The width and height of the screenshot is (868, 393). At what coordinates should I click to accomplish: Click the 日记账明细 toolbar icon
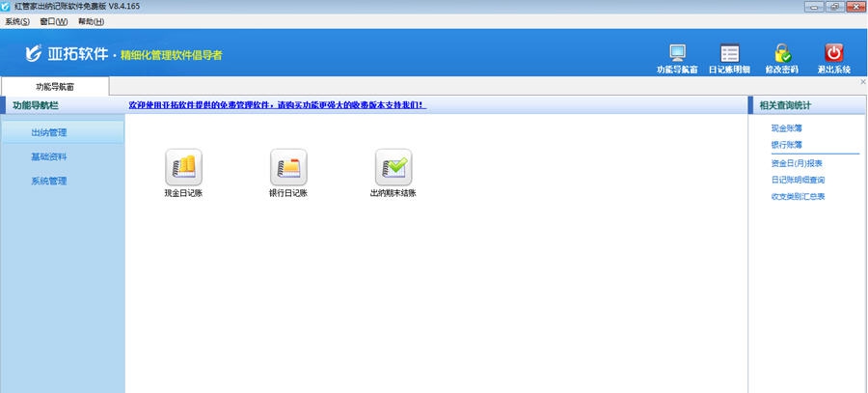730,53
